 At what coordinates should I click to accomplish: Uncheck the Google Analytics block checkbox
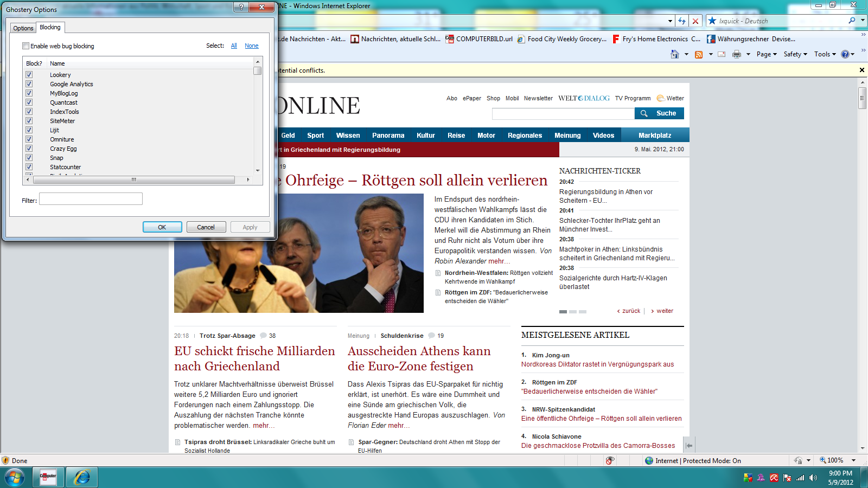pos(29,84)
